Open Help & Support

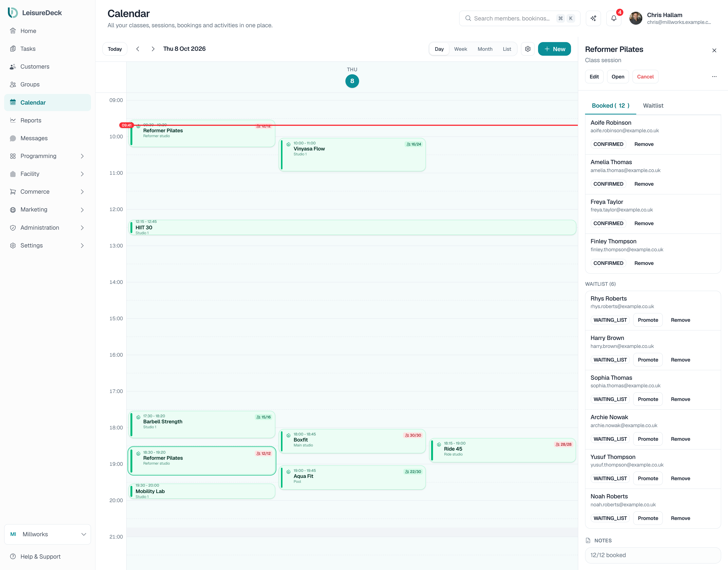[47, 556]
